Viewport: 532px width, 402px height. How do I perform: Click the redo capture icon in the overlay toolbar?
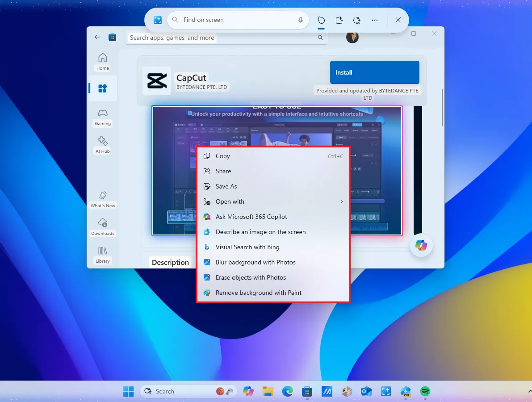click(357, 20)
